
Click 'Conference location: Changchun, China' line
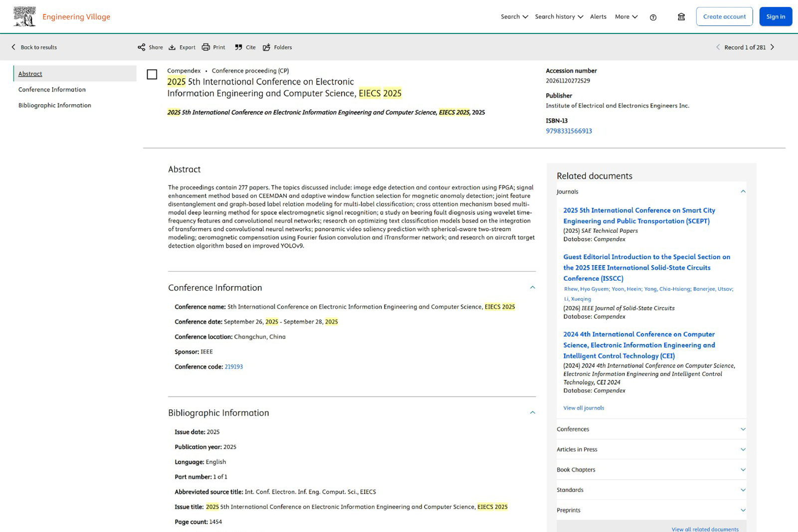tap(230, 337)
